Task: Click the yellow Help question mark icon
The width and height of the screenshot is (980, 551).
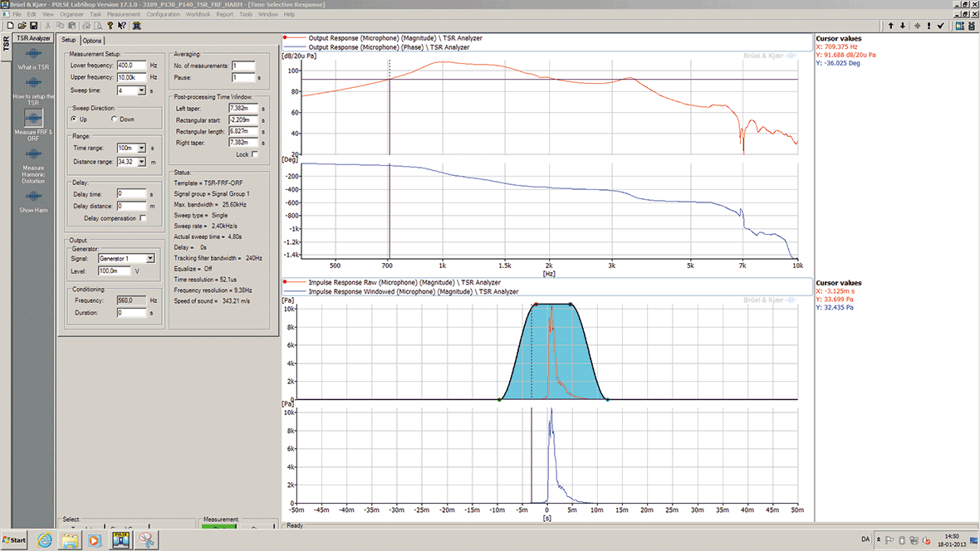Action: (x=110, y=26)
